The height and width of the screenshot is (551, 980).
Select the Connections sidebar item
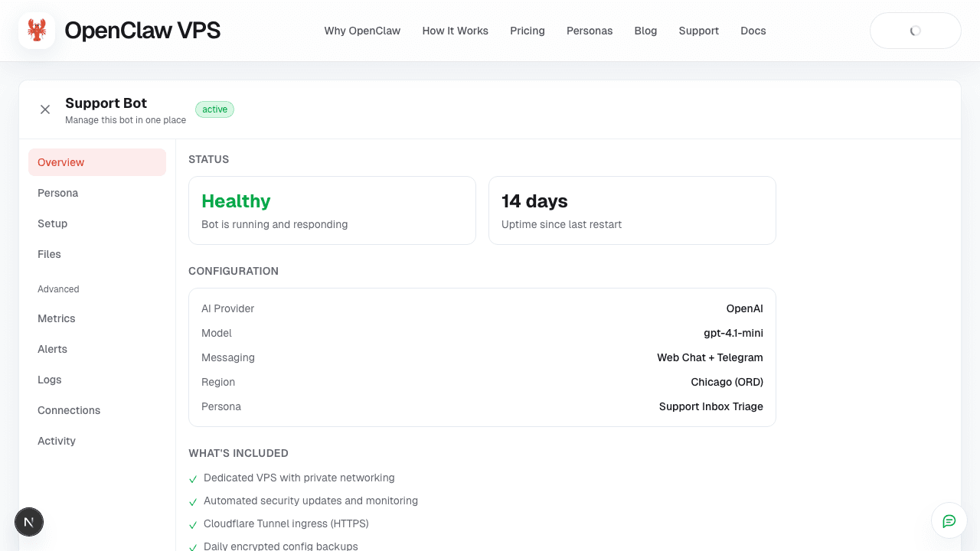pos(69,410)
